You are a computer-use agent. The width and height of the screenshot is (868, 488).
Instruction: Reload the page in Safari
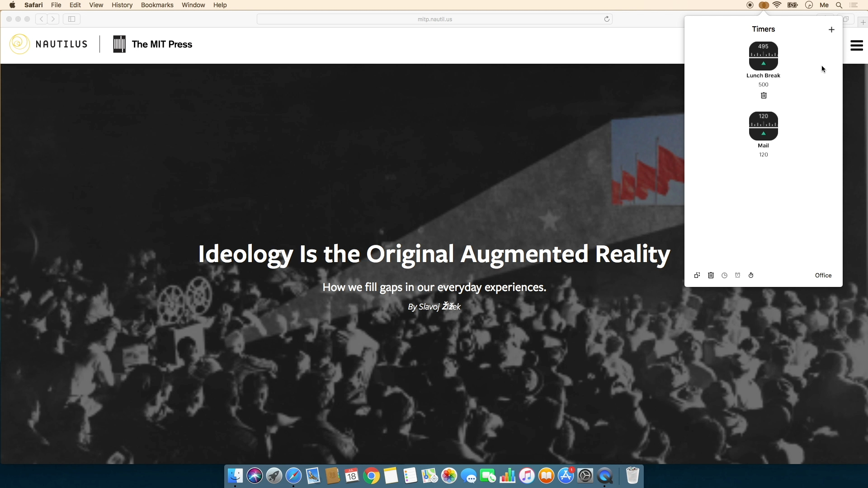click(607, 19)
